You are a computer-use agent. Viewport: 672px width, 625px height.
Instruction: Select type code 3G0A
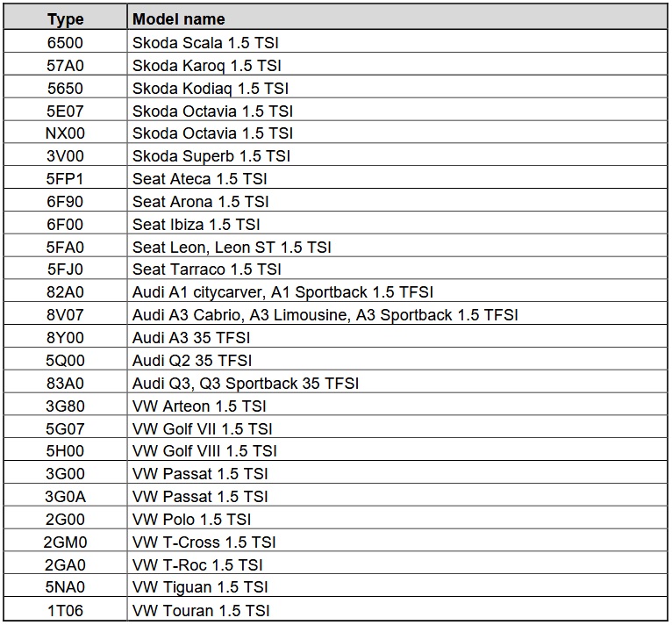[x=65, y=497]
